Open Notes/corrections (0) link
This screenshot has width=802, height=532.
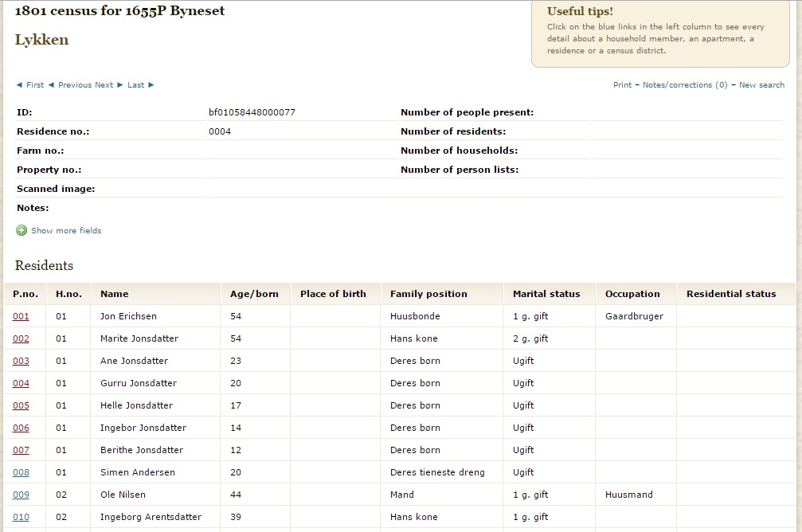685,85
